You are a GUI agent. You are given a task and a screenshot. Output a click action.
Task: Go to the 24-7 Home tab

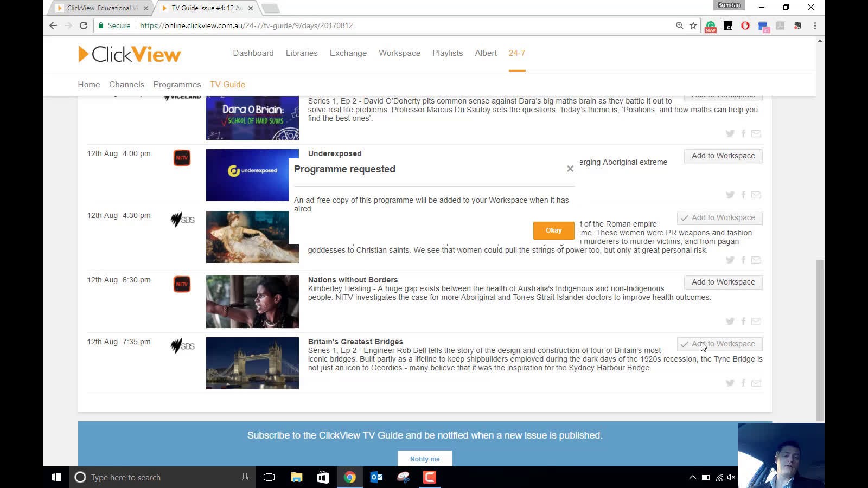pyautogui.click(x=89, y=85)
